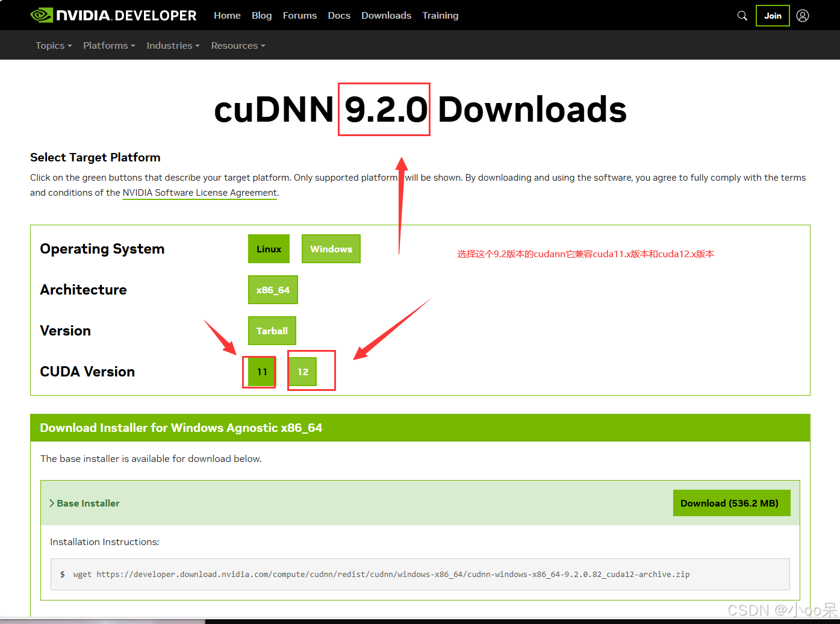The height and width of the screenshot is (624, 840).
Task: Click the NVIDIA Developer logo
Action: 113,15
